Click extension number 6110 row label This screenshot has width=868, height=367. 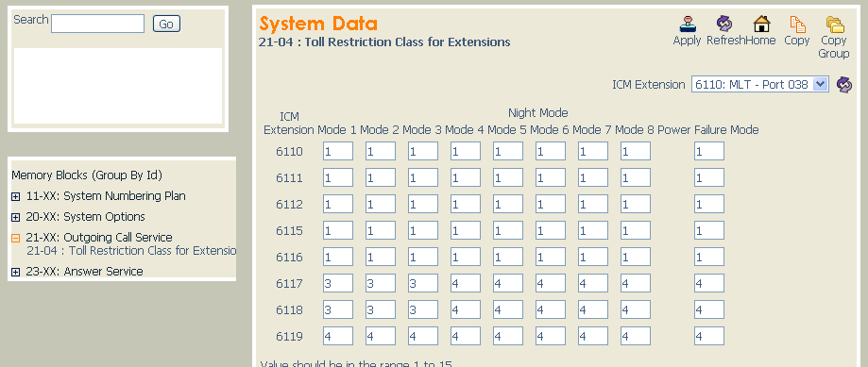pyautogui.click(x=290, y=152)
